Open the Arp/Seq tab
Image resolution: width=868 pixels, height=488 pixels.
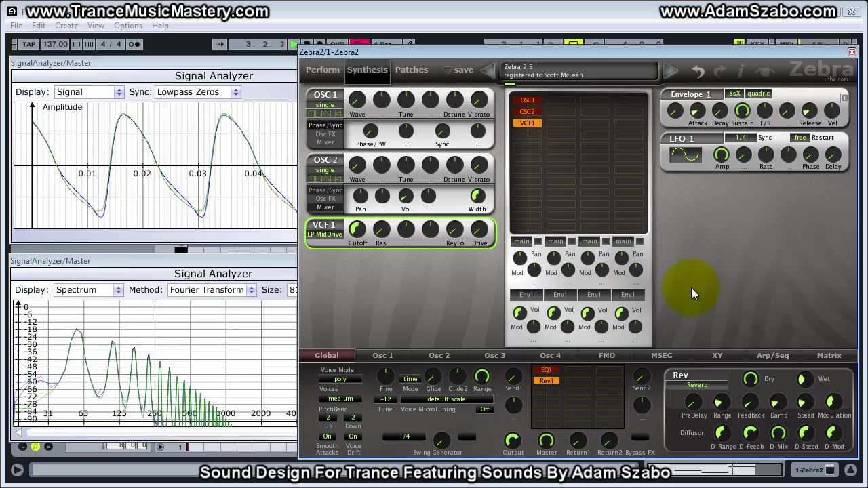772,355
